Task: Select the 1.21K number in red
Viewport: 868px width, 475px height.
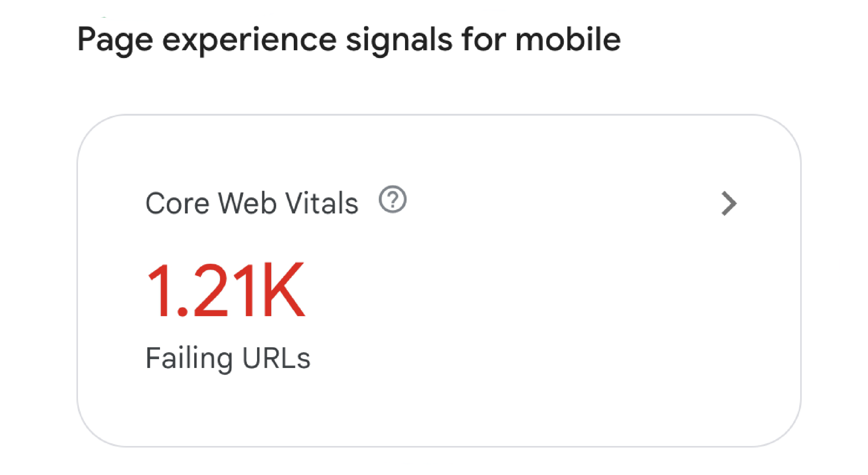Action: click(x=226, y=290)
